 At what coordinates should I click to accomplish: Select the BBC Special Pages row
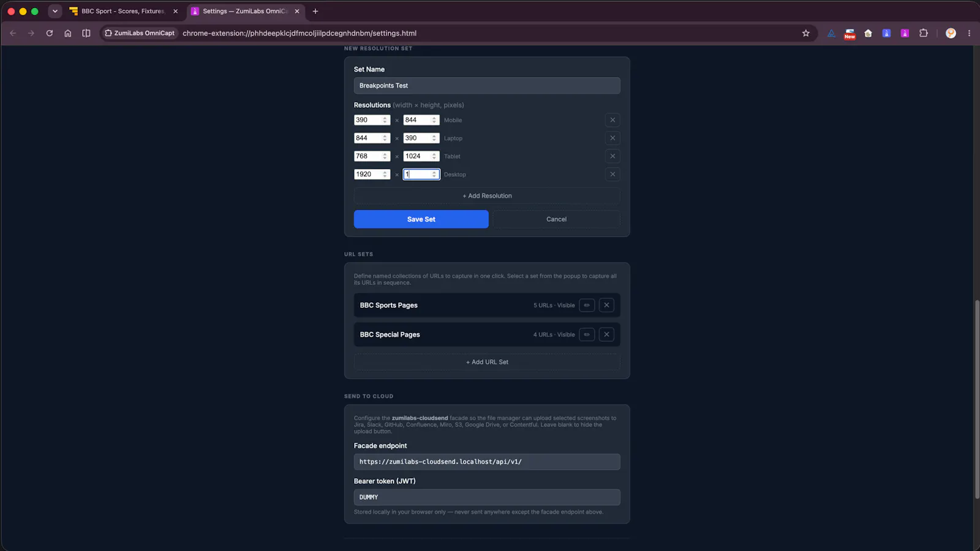[x=487, y=334]
